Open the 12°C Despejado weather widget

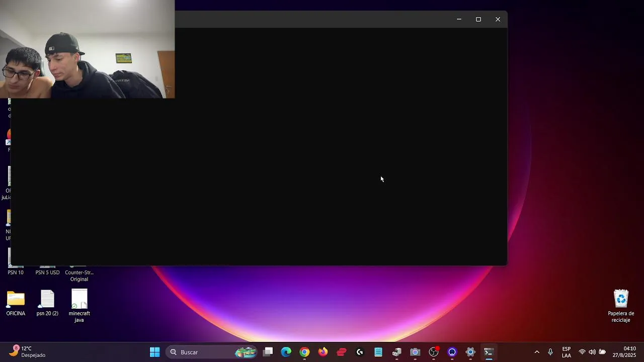pos(28,352)
